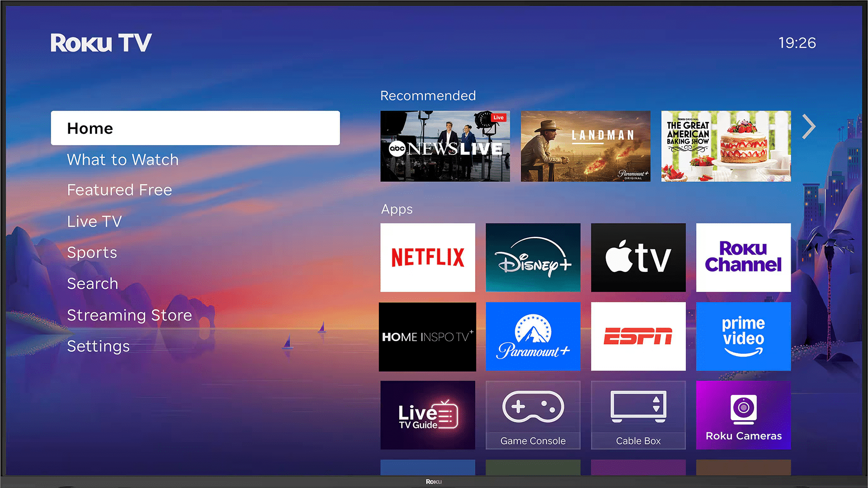Viewport: 868px width, 488px height.
Task: Switch to the Cable Box input
Action: click(x=638, y=415)
